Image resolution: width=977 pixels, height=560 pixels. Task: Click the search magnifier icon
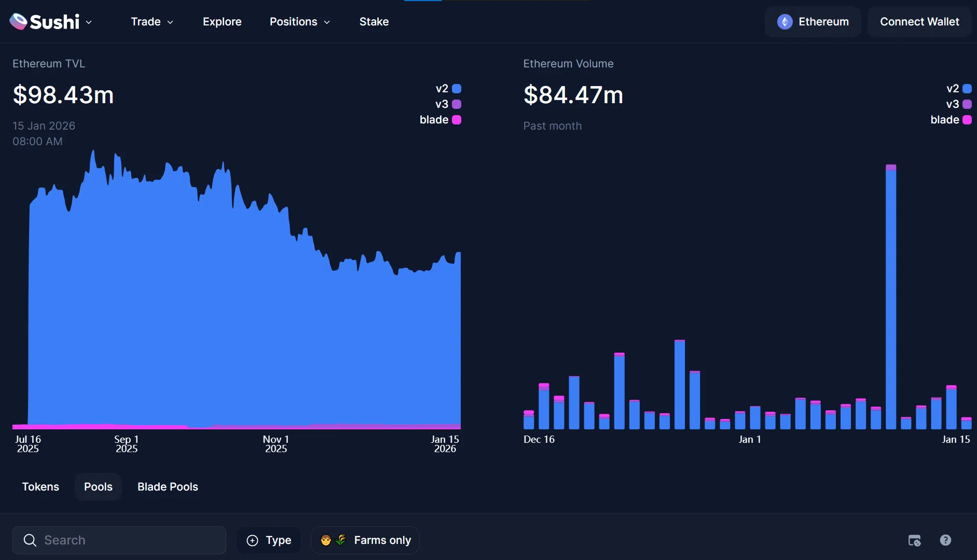(30, 540)
